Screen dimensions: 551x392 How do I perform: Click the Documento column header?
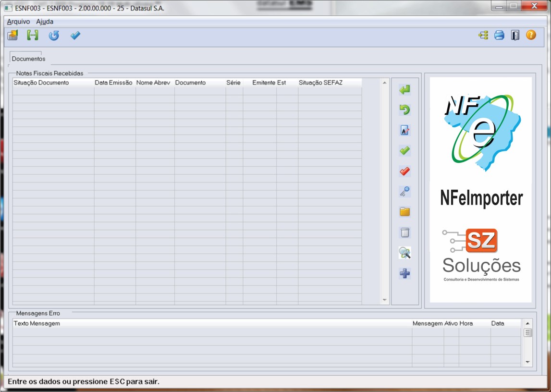[200, 83]
